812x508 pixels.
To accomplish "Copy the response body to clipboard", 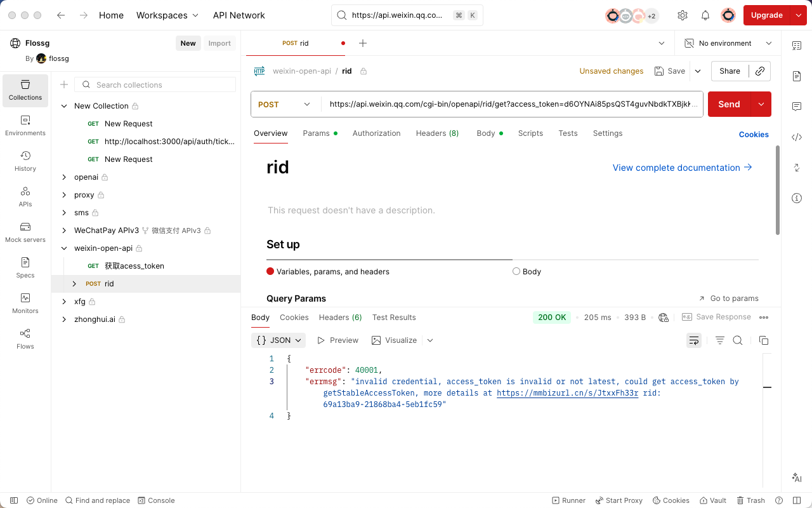I will (x=764, y=340).
